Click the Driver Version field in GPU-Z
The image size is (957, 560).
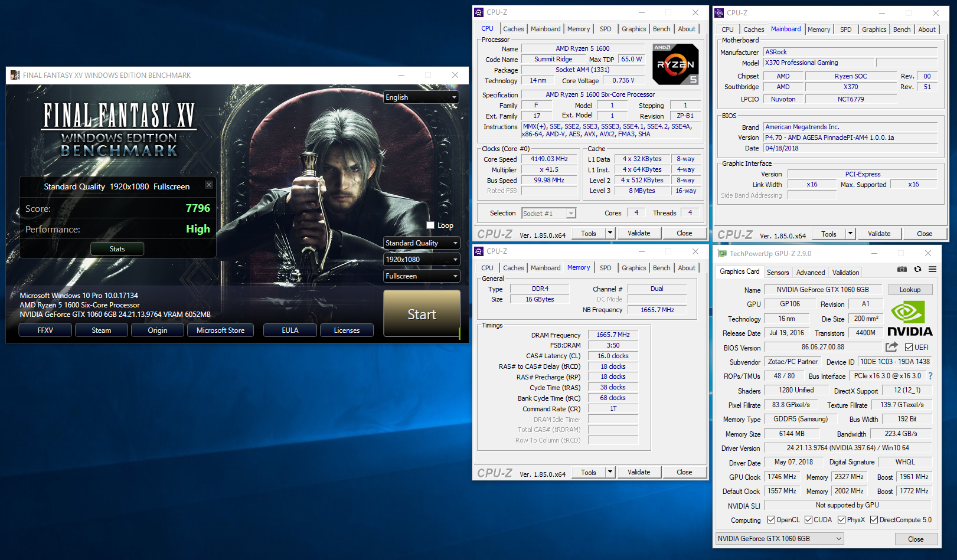[847, 448]
